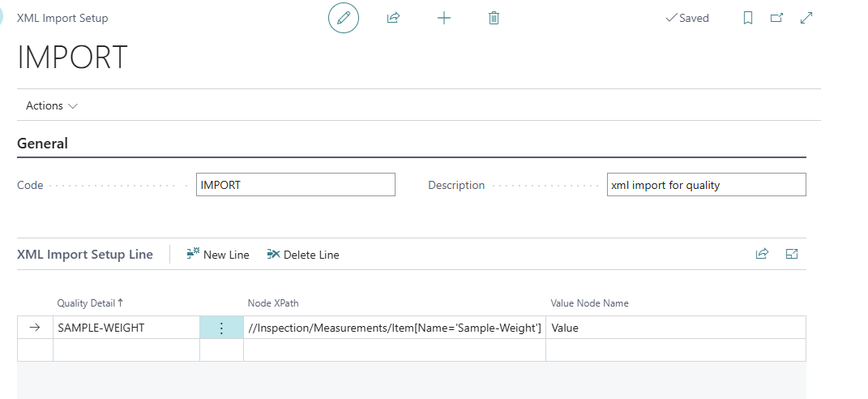
Task: Open the share icon in header
Action: 393,18
